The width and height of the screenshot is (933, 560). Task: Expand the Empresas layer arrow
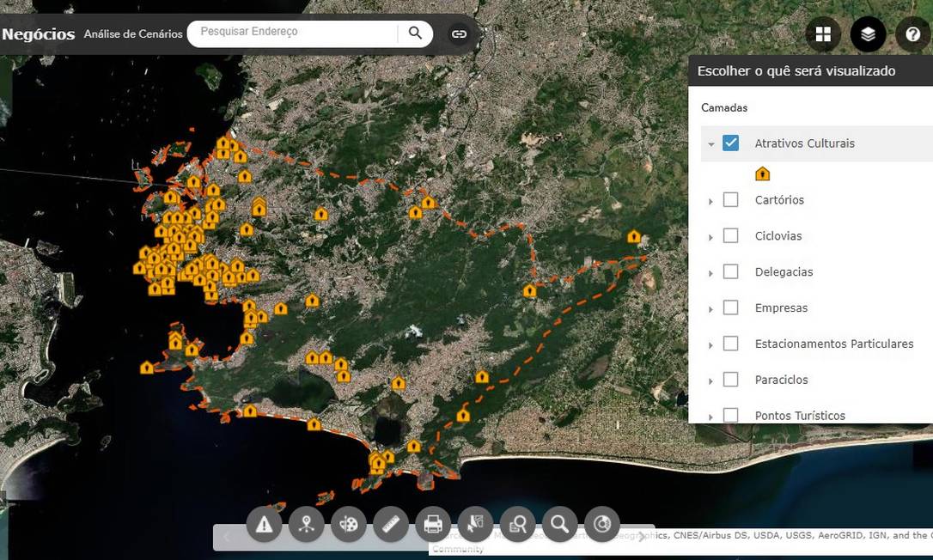710,309
